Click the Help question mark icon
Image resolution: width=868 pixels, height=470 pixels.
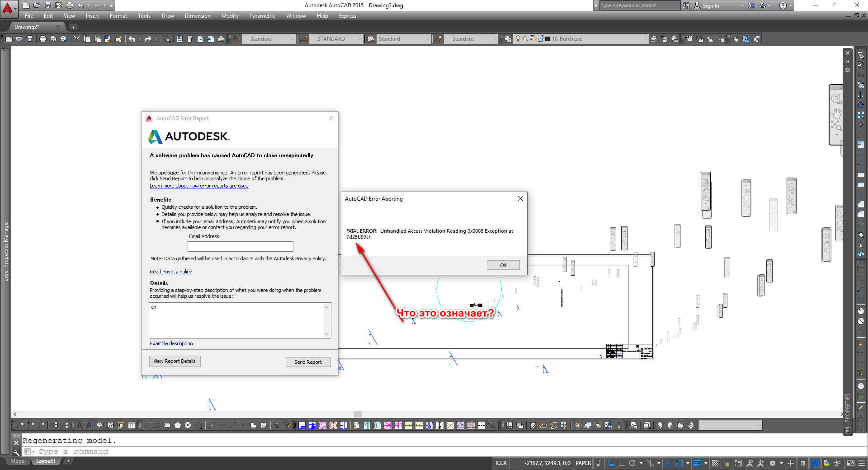pos(783,5)
